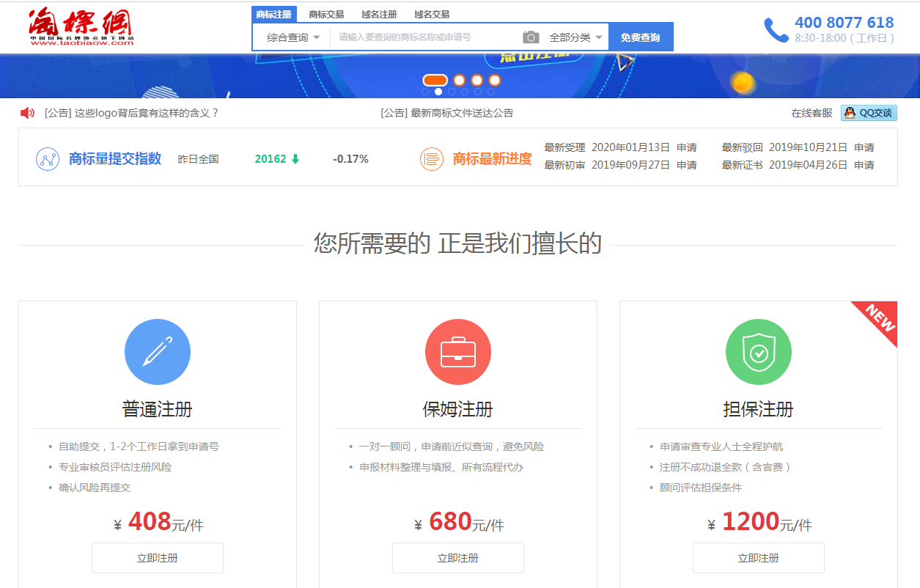
Task: Click 立即注册 under the 1200元 plan
Action: coord(759,558)
